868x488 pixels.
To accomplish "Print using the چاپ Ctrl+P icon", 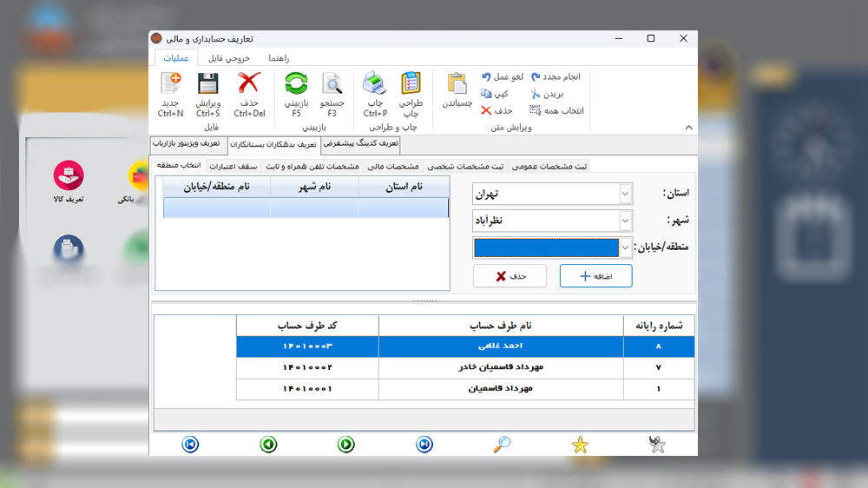I will tap(375, 84).
